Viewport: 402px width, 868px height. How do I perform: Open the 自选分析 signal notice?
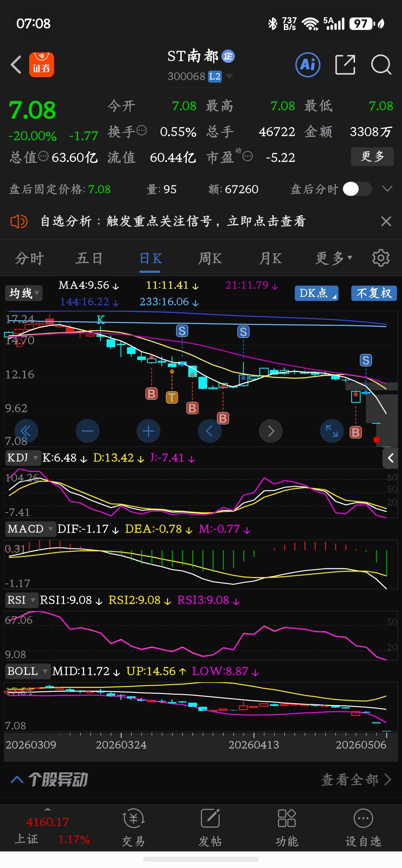(x=173, y=221)
